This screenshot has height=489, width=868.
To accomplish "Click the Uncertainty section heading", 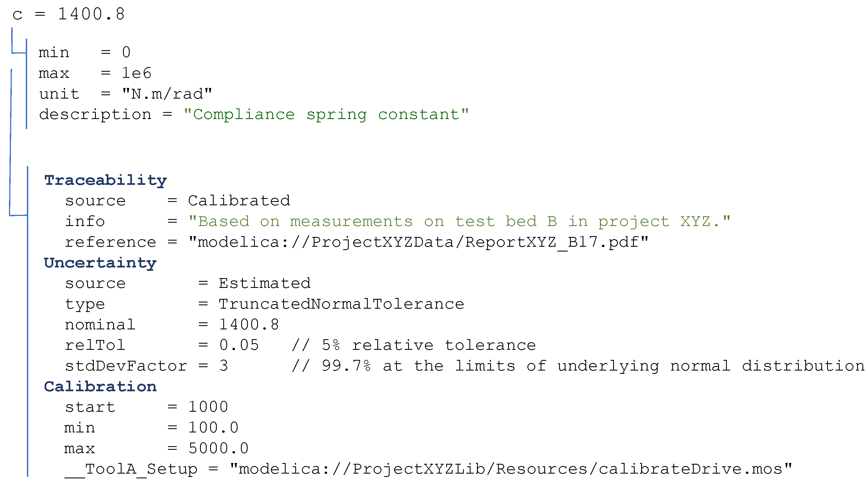I will [100, 262].
